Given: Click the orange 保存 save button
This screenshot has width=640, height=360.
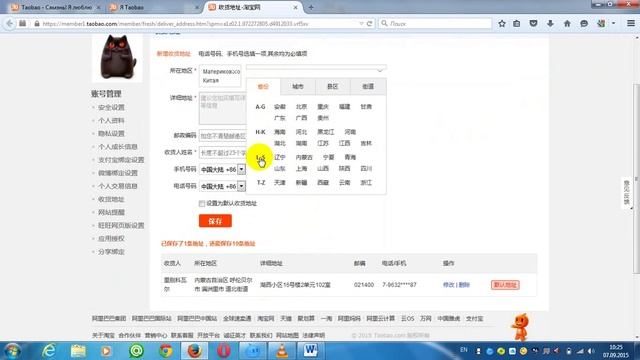Looking at the screenshot, I should coord(215,221).
